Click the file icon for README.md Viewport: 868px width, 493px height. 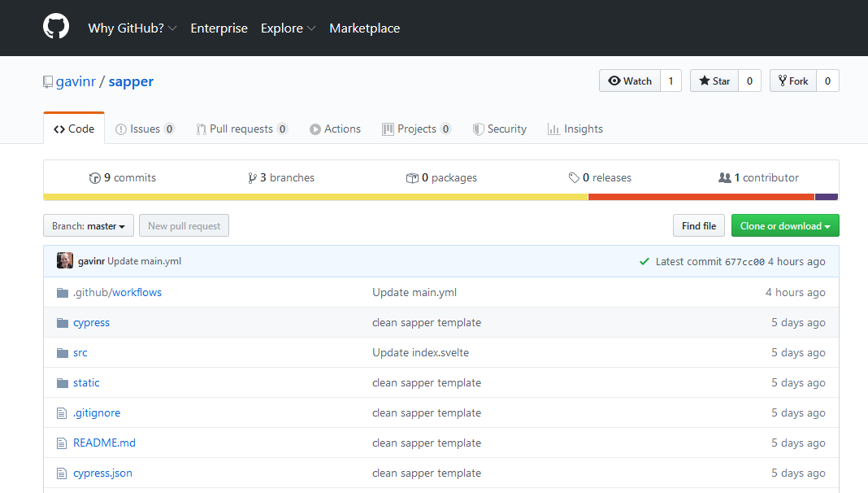coord(62,443)
